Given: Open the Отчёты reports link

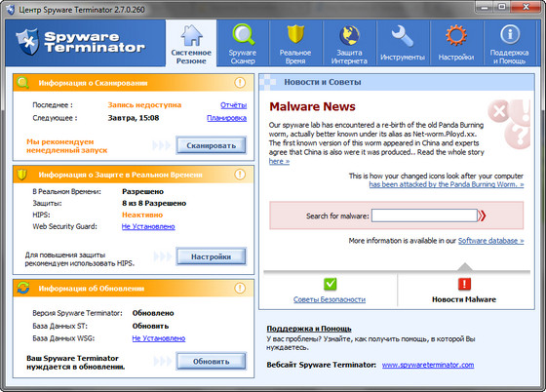Looking at the screenshot, I should click(233, 105).
